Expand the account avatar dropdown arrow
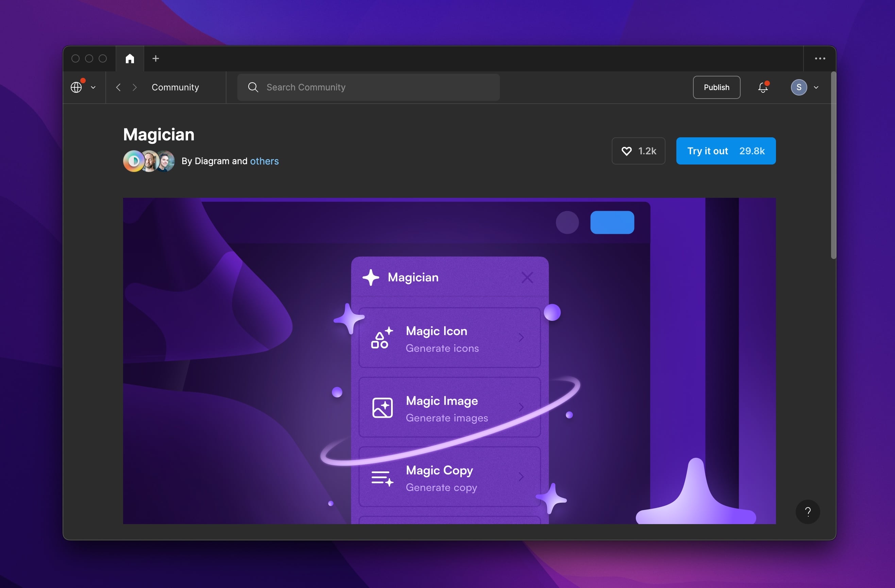This screenshot has width=895, height=588. tap(816, 88)
